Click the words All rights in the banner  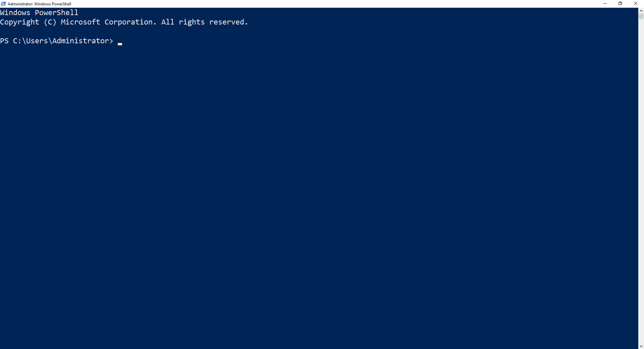[183, 22]
